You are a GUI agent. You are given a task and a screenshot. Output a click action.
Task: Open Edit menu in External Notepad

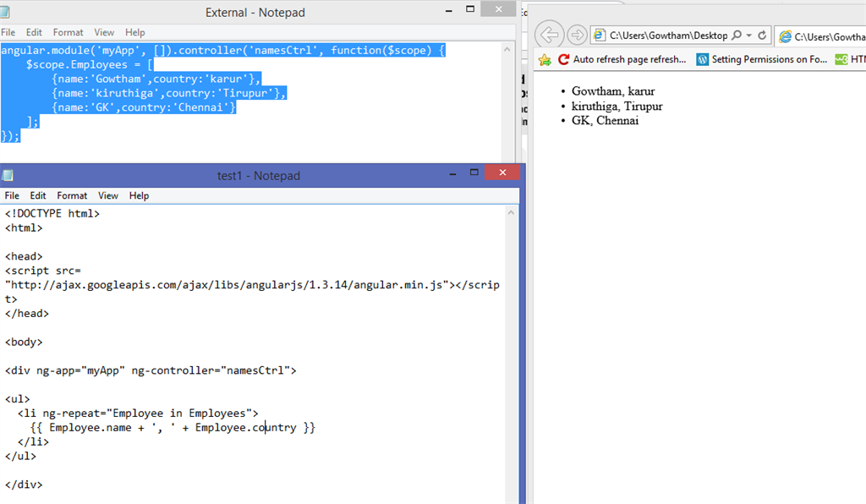(x=34, y=33)
